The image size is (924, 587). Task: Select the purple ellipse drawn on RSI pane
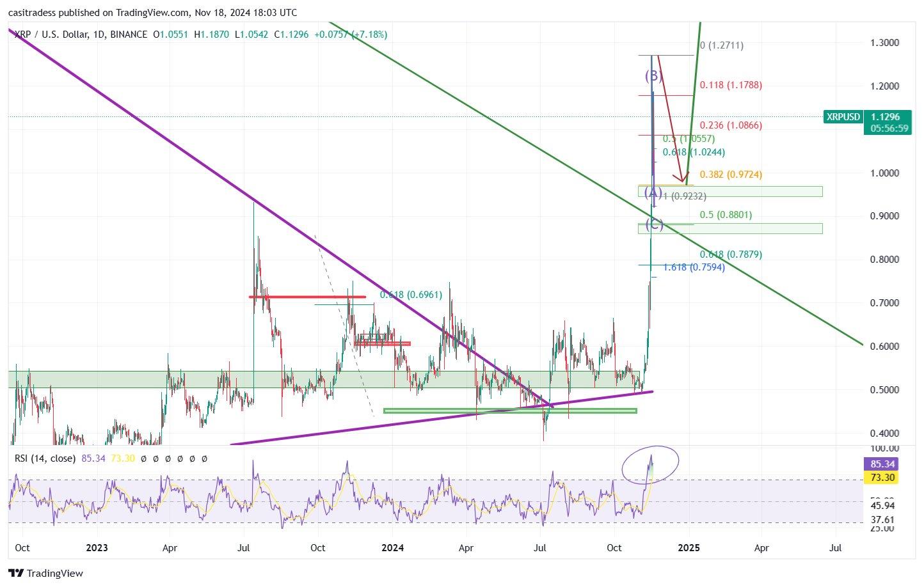click(x=651, y=464)
